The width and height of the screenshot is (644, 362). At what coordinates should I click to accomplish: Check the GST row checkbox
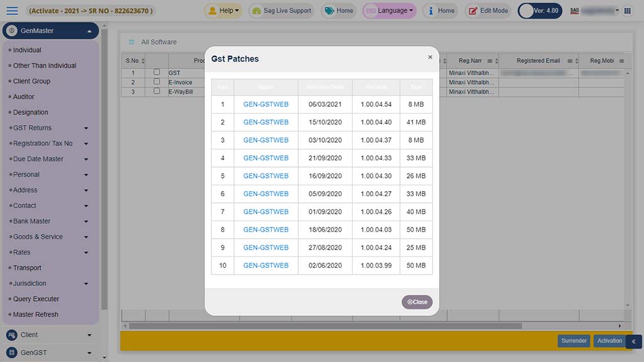[x=157, y=72]
